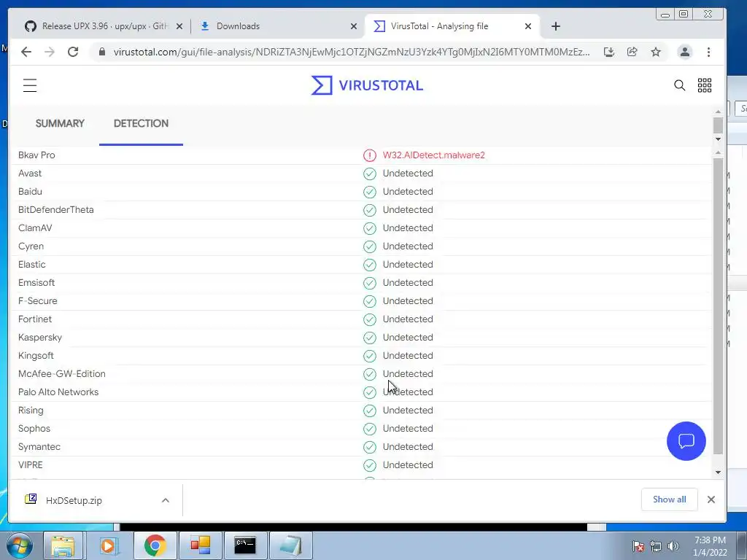Open the HxDSetup.zip download item
Viewport: 747px width, 560px height.
tap(74, 500)
